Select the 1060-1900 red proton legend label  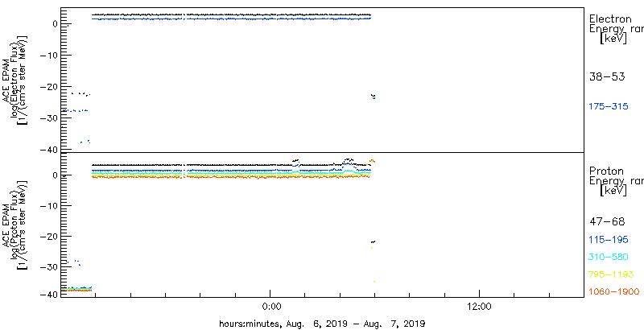click(614, 292)
